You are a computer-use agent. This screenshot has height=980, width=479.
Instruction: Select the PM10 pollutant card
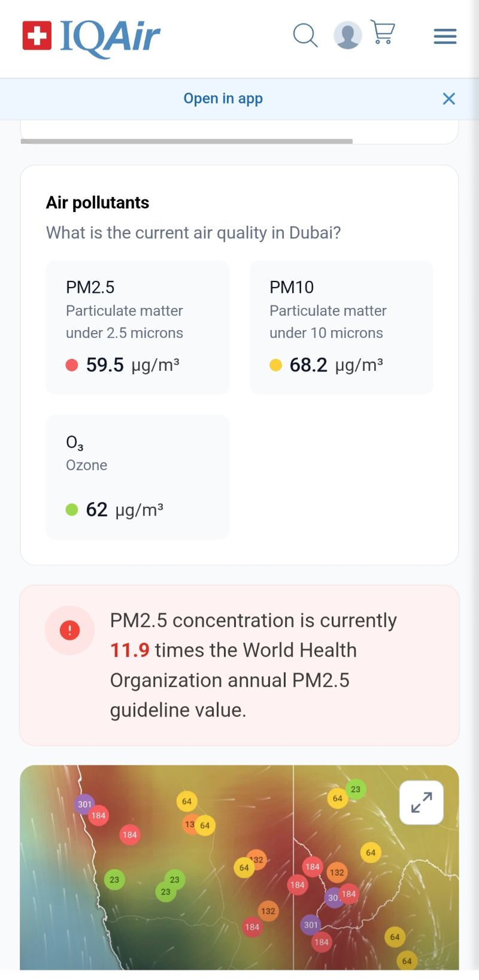pyautogui.click(x=341, y=327)
